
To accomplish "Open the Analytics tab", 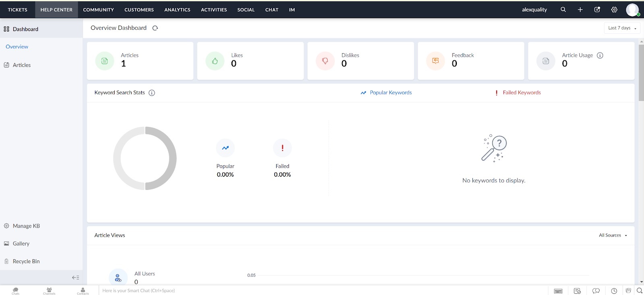I will [177, 10].
